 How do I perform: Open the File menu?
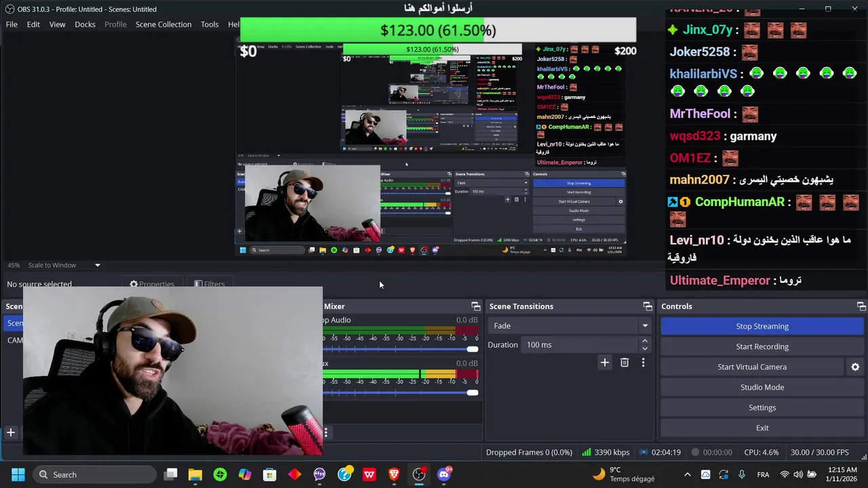12,24
